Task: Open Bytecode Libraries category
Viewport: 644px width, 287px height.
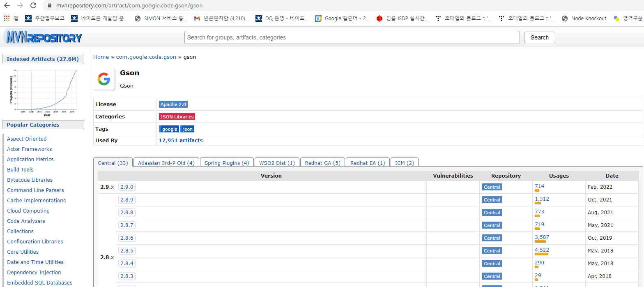Action: pos(30,180)
